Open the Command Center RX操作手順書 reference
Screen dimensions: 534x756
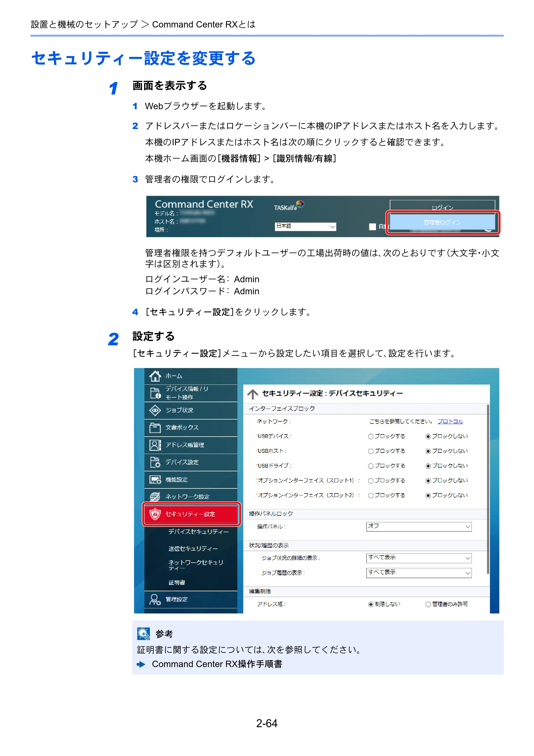pos(217,664)
